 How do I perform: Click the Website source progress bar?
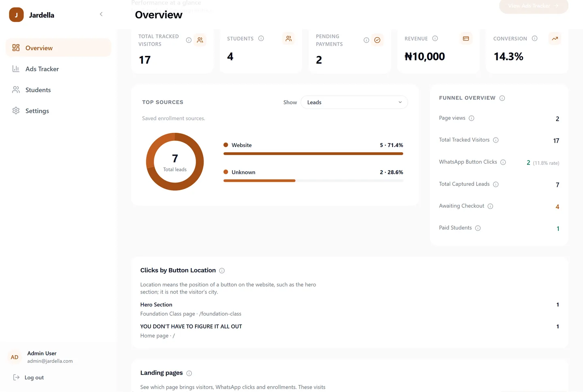pyautogui.click(x=313, y=154)
